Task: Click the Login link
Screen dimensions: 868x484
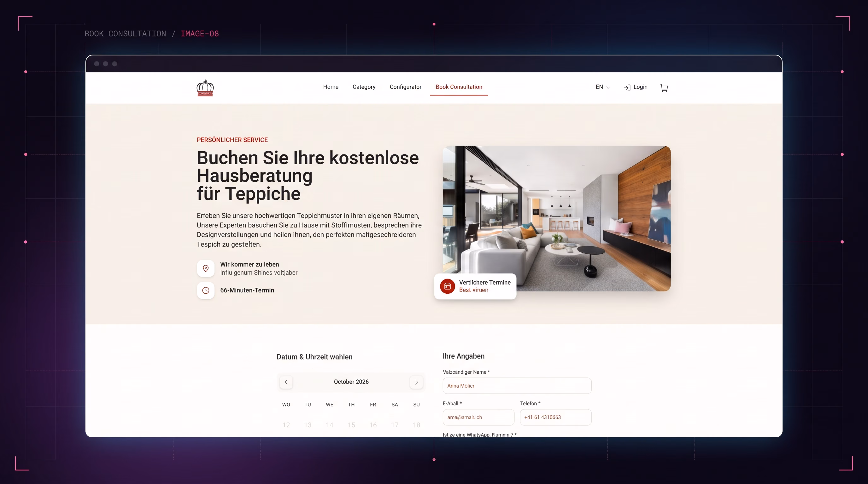Action: 640,87
